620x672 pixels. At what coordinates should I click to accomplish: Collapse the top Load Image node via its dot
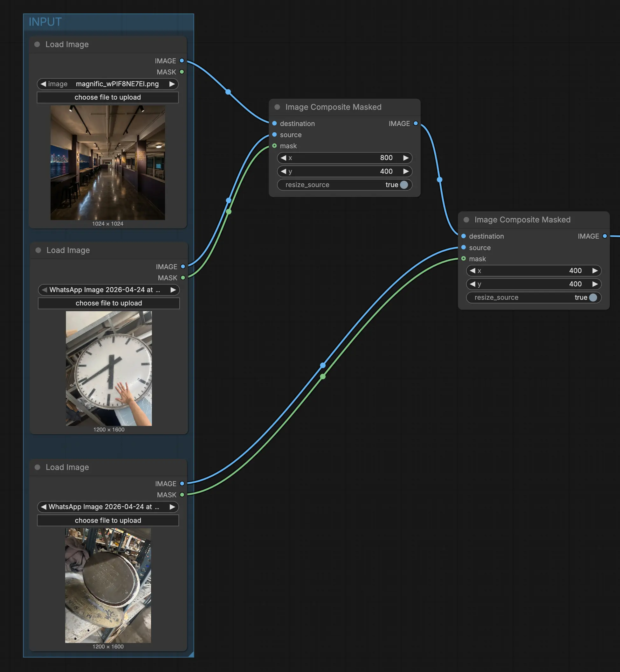pyautogui.click(x=37, y=44)
